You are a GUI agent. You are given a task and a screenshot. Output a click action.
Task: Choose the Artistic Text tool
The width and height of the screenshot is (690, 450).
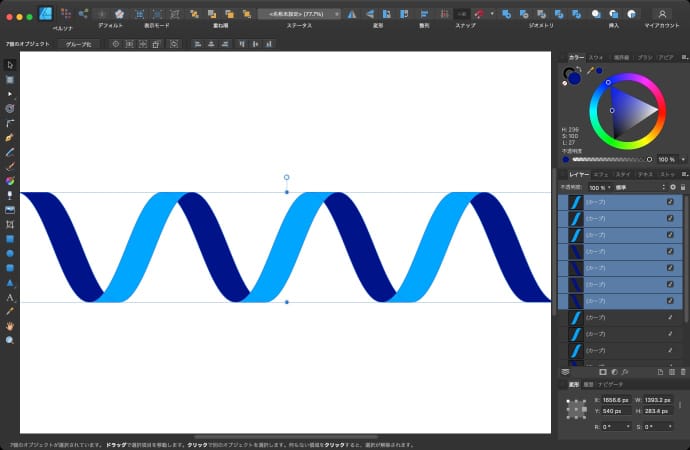(10, 297)
